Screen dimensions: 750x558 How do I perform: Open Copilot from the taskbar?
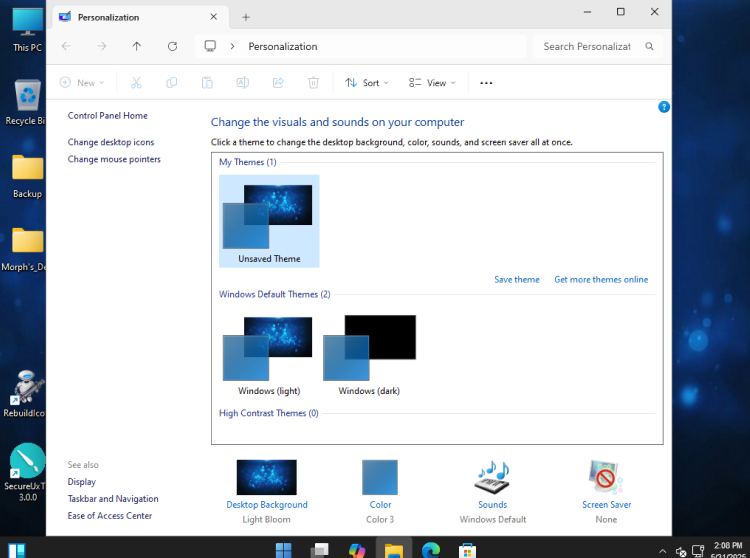click(357, 550)
